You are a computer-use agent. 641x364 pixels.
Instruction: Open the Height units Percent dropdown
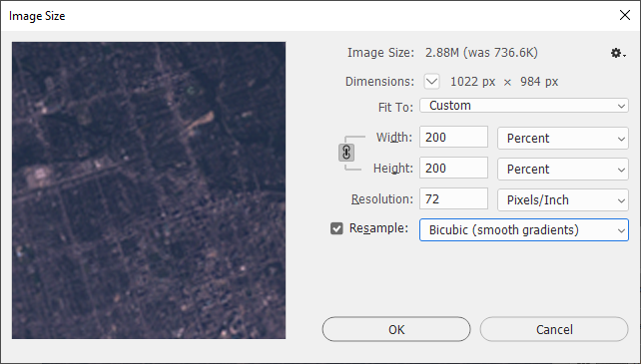pyautogui.click(x=562, y=170)
